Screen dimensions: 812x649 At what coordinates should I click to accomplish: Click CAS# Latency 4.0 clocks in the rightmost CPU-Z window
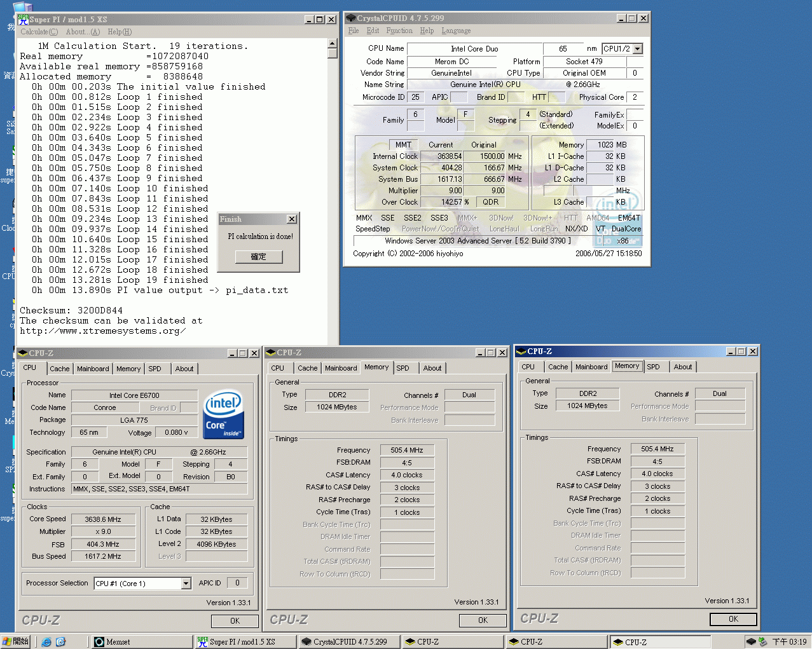coord(657,474)
